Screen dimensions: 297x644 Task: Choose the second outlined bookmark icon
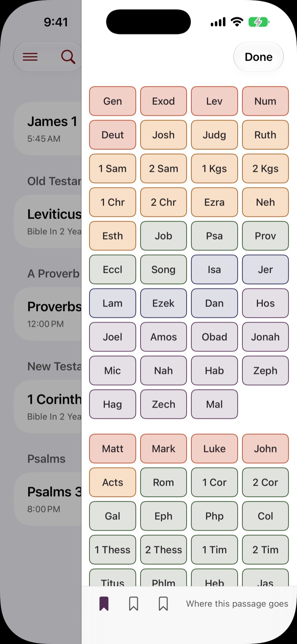[x=133, y=604]
